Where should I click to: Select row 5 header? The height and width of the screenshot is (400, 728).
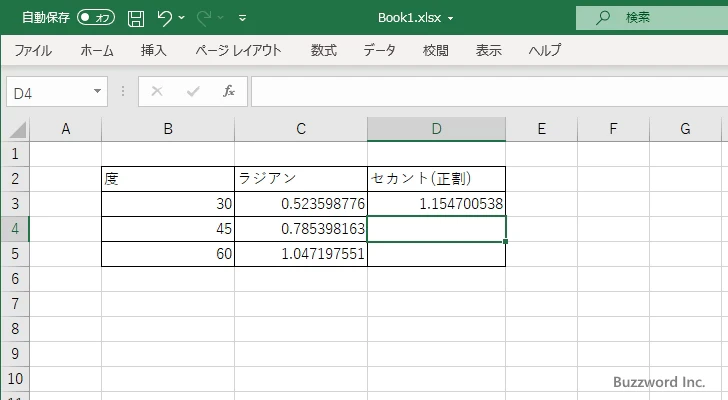click(x=15, y=254)
